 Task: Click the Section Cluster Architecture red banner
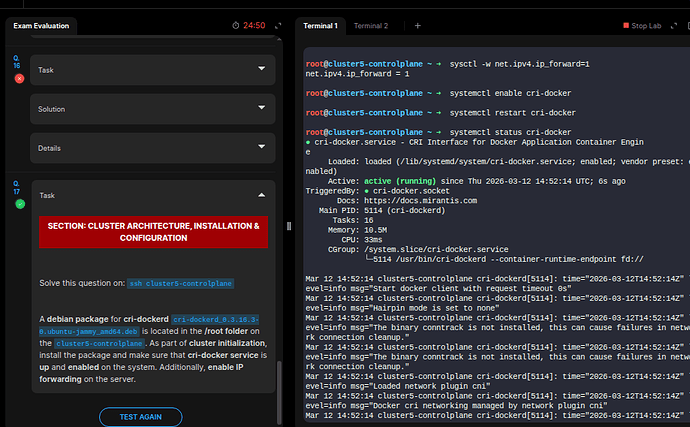coord(152,232)
